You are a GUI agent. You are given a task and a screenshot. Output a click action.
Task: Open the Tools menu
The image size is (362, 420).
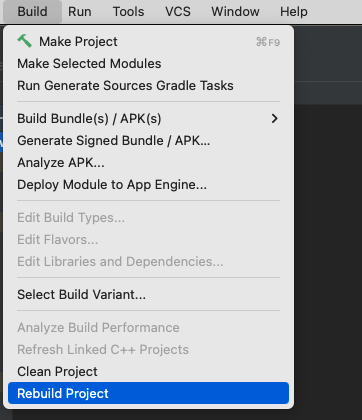coord(128,12)
